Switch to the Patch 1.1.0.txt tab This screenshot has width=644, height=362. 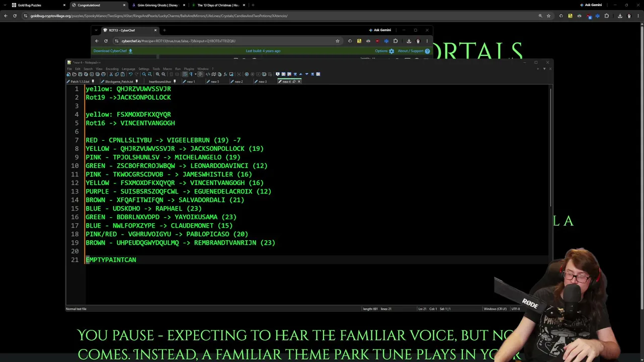click(79, 81)
